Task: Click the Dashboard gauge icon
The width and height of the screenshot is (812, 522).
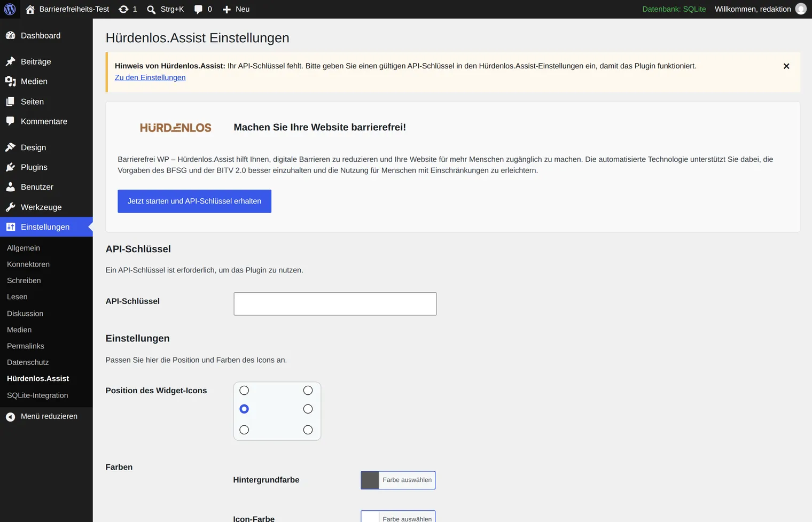Action: 10,35
